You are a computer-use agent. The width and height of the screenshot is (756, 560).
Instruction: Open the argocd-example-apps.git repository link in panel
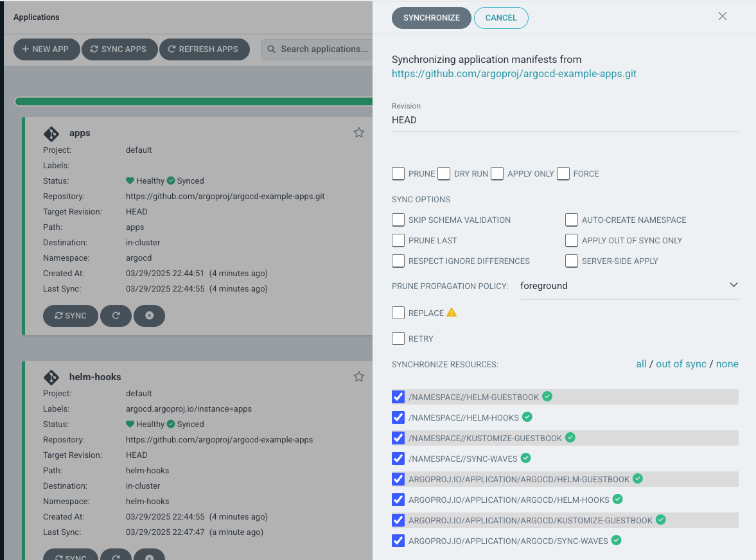click(514, 74)
